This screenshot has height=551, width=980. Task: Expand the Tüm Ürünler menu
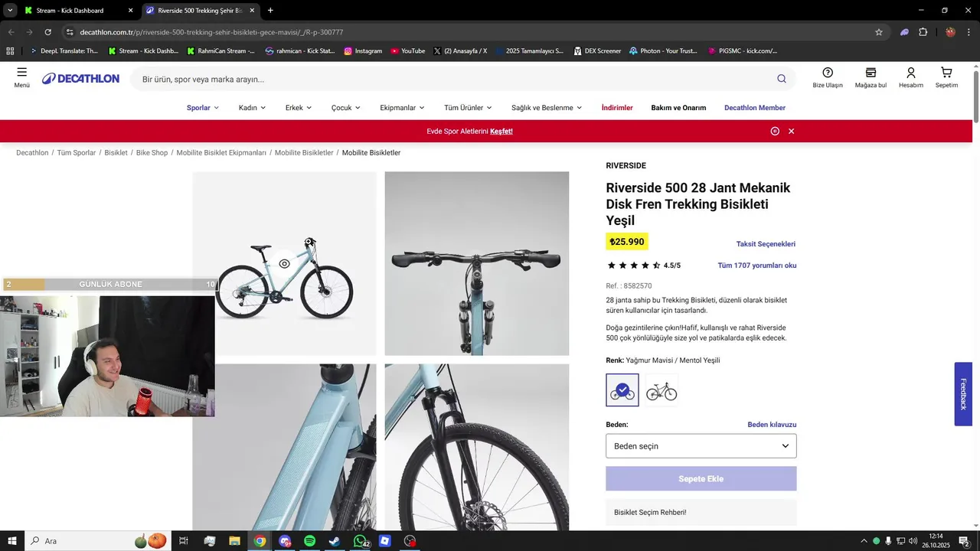click(x=468, y=108)
